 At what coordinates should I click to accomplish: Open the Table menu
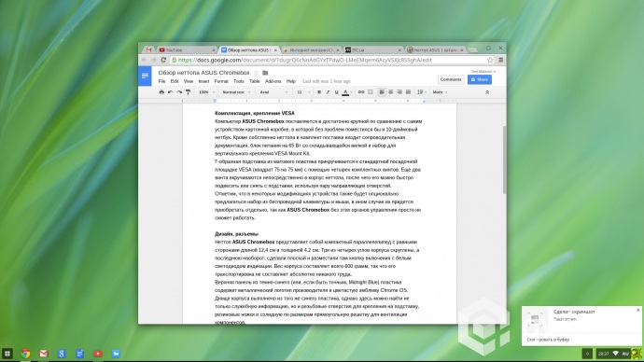click(255, 81)
